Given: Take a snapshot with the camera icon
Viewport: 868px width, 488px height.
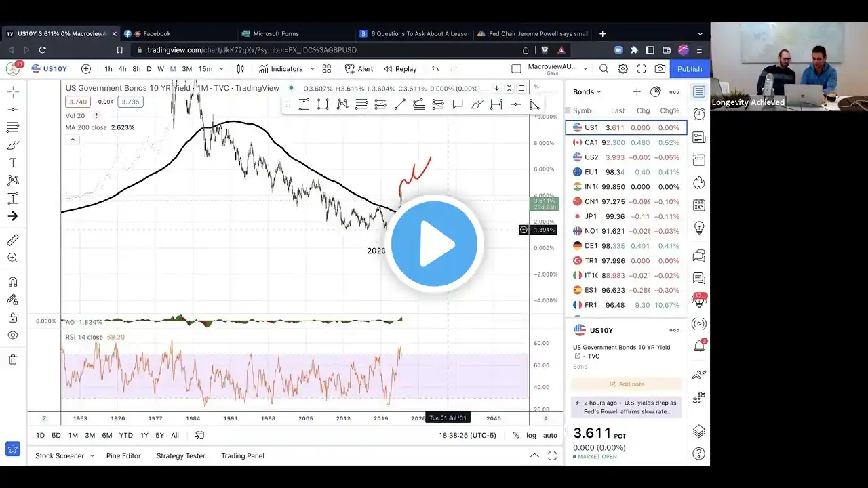Looking at the screenshot, I should 660,69.
